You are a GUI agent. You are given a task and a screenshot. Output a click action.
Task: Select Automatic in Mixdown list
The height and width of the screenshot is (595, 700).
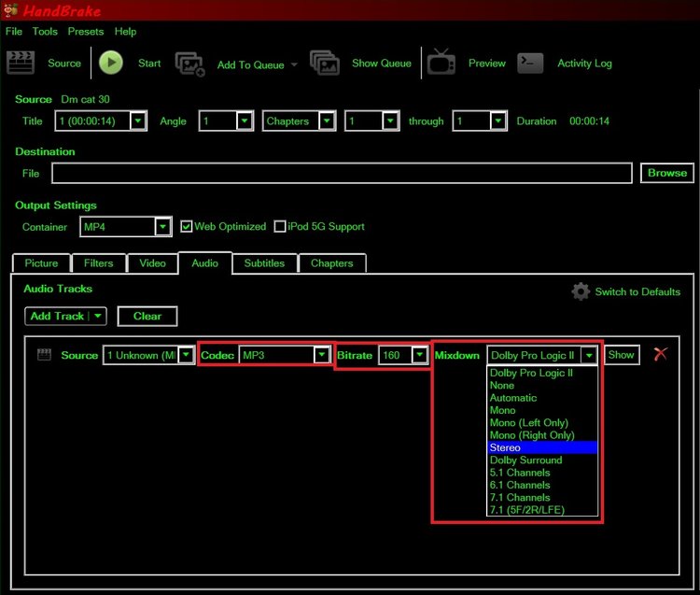tap(542, 398)
